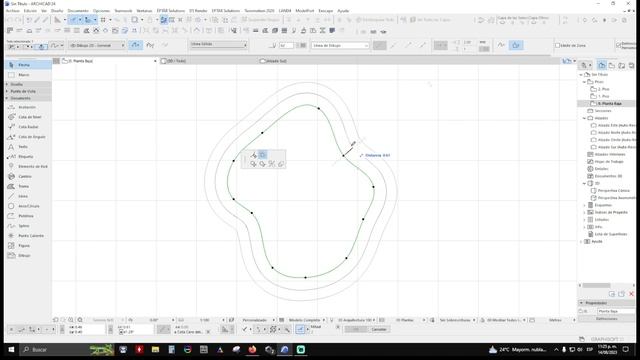This screenshot has width=640, height=360.
Task: Select the Flecha arrow tool
Action: [28, 65]
